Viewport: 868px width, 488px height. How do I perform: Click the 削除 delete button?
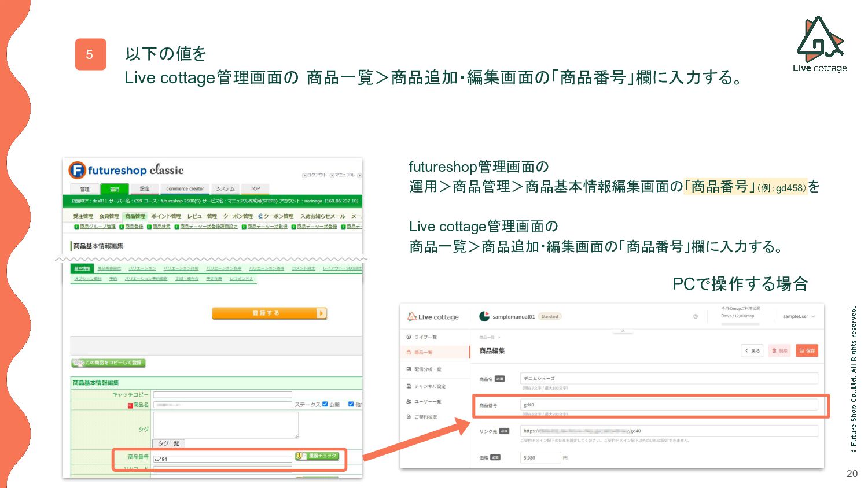[x=779, y=350]
